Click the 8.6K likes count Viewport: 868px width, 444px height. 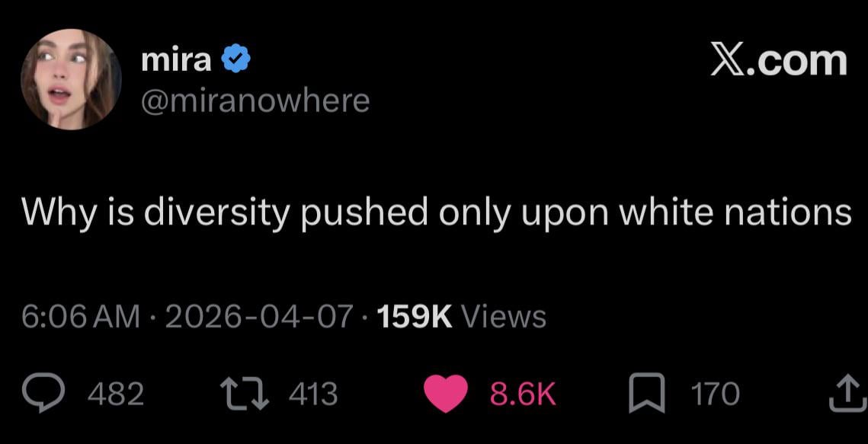pos(522,394)
